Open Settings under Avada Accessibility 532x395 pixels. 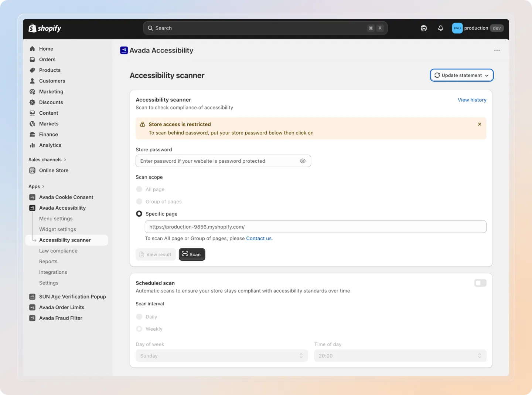(49, 283)
